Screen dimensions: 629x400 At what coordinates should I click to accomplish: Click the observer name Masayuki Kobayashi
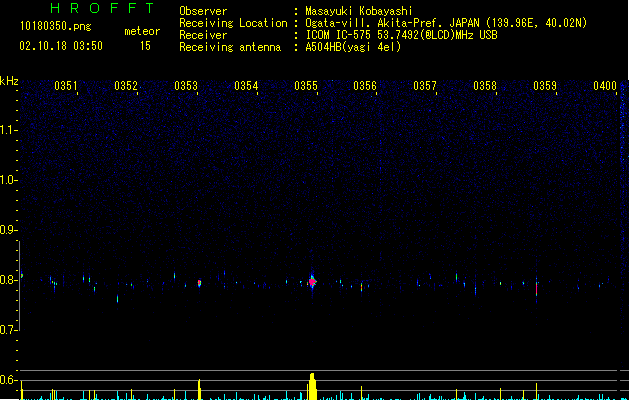pos(359,11)
